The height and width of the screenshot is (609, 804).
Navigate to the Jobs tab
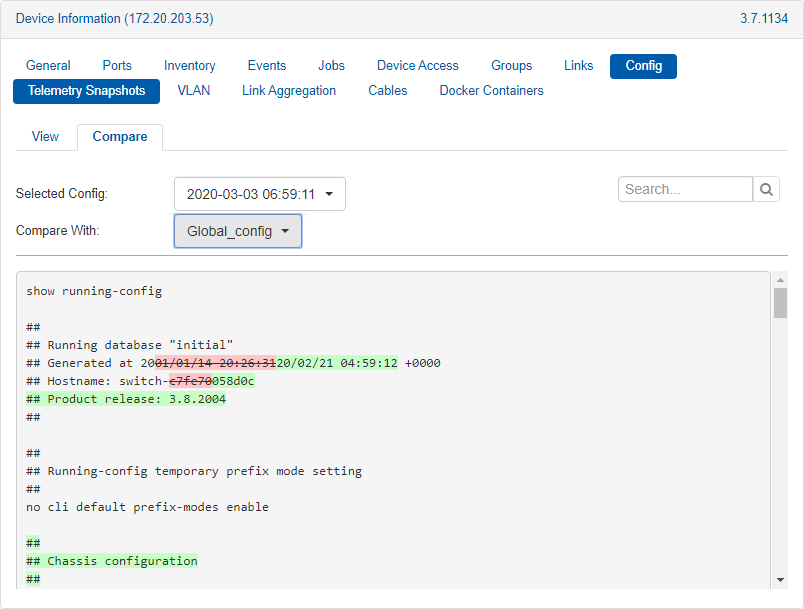(x=331, y=66)
